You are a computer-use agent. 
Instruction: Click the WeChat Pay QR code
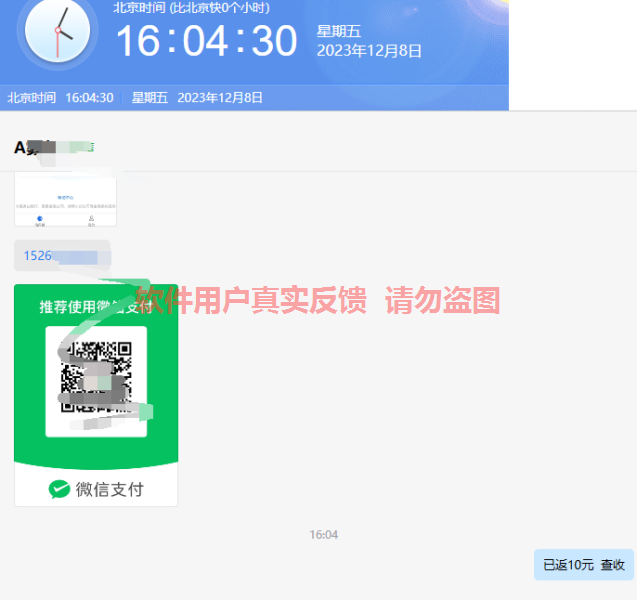point(96,380)
